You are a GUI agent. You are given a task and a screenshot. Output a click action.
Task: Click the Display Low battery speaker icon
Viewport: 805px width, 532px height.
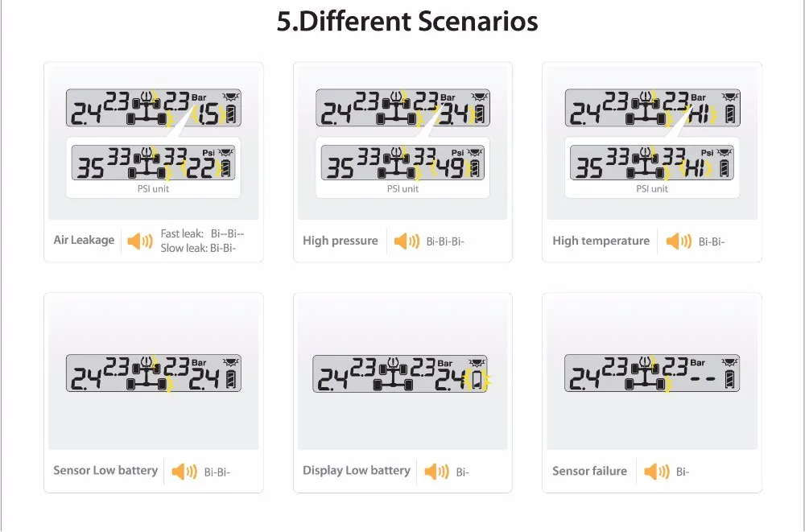pyautogui.click(x=436, y=472)
